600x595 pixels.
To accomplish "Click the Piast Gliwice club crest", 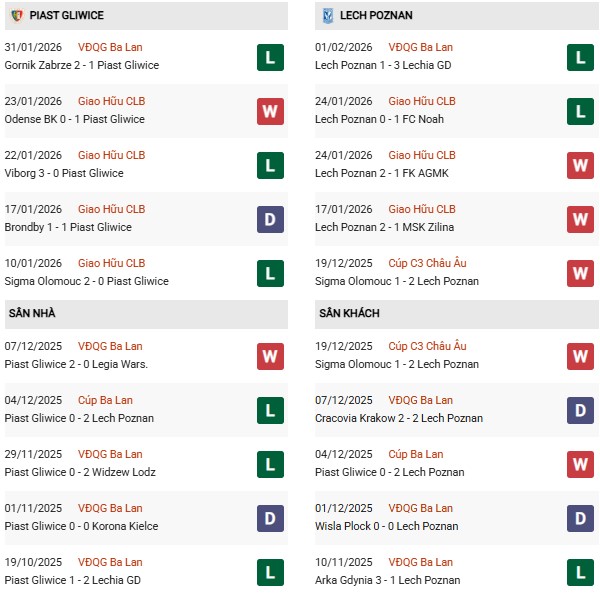I will [x=15, y=15].
